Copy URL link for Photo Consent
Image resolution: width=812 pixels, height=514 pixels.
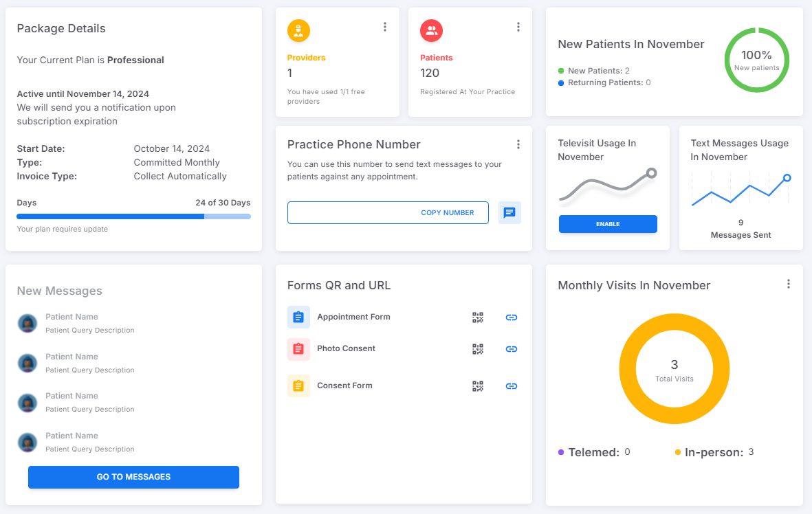click(x=511, y=349)
